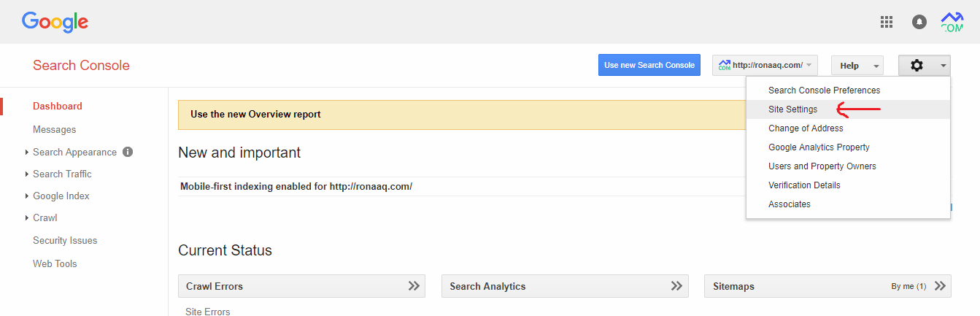Open the ronaaq.com property dropdown

tap(765, 65)
